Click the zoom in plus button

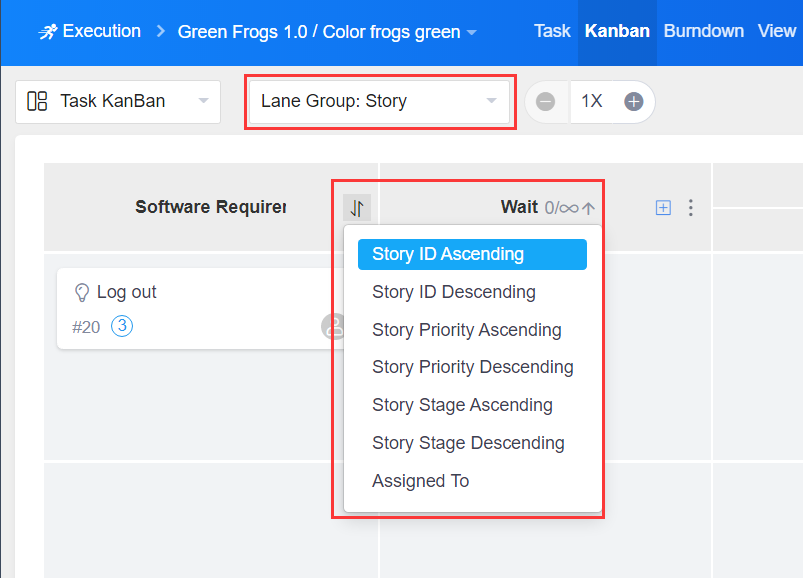633,101
